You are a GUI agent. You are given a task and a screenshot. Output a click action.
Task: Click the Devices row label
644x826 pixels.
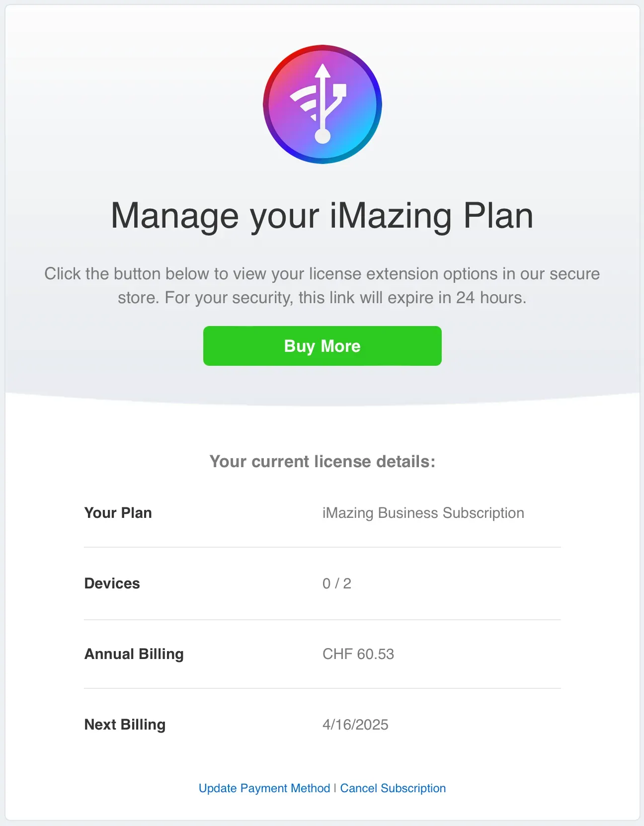click(x=112, y=583)
